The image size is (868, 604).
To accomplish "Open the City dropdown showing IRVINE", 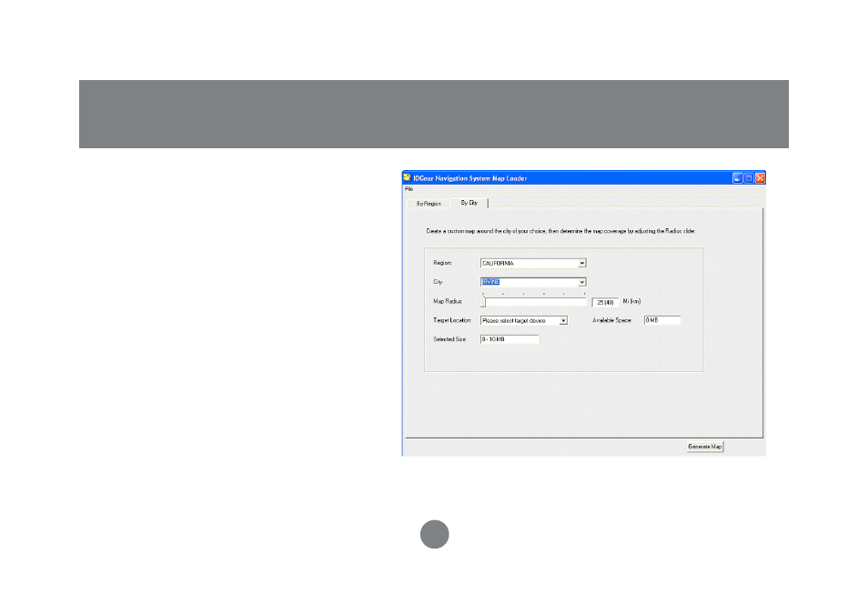I will (533, 282).
